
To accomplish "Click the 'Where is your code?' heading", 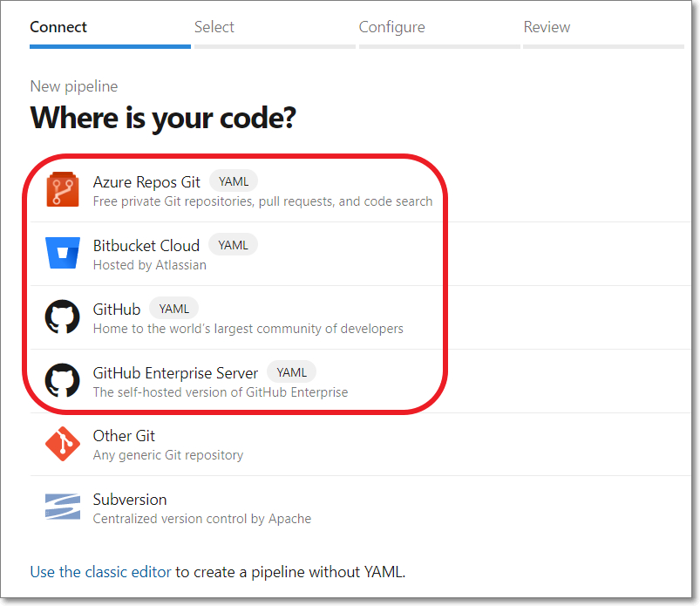I will click(163, 118).
